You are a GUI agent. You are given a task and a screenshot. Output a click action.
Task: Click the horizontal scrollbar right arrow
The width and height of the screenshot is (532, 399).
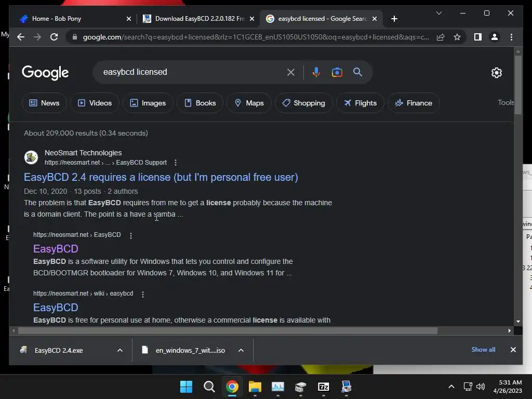tap(509, 330)
